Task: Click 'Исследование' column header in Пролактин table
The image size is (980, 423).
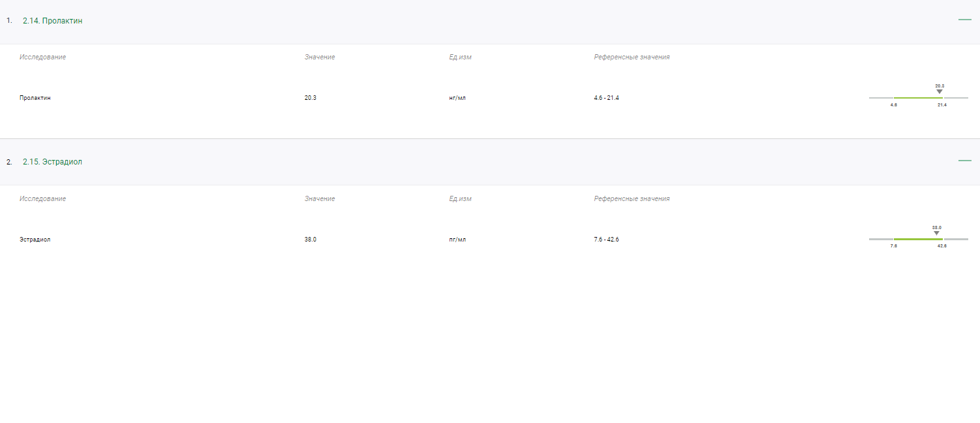Action: tap(42, 57)
